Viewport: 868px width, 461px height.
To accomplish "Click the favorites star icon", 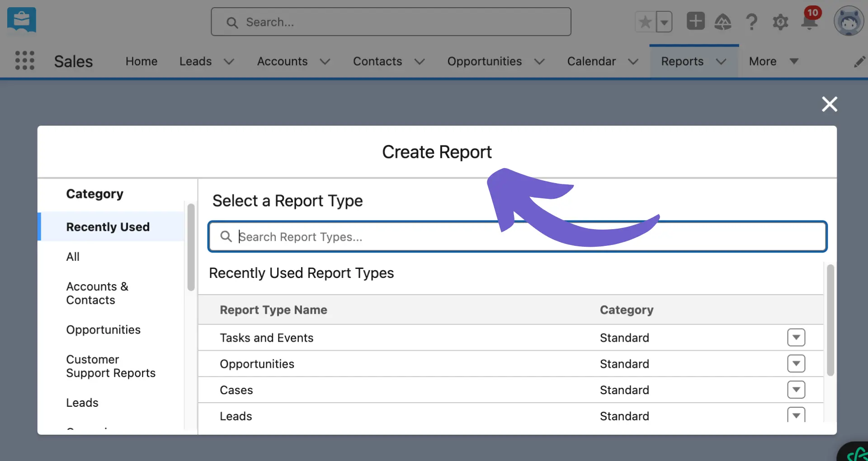I will [645, 22].
